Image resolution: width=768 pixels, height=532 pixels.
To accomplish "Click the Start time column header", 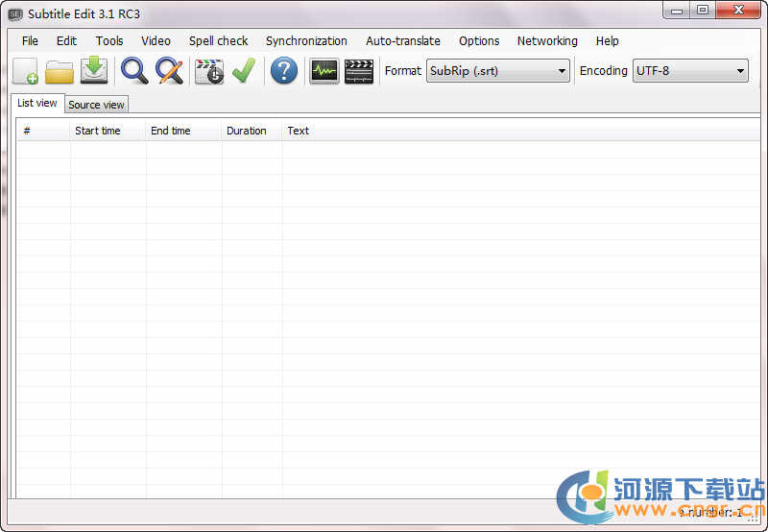I will point(98,131).
